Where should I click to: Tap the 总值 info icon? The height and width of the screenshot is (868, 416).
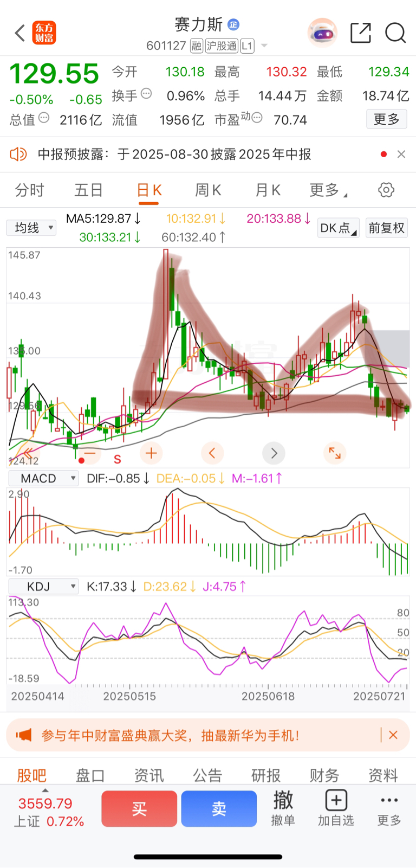(44, 118)
